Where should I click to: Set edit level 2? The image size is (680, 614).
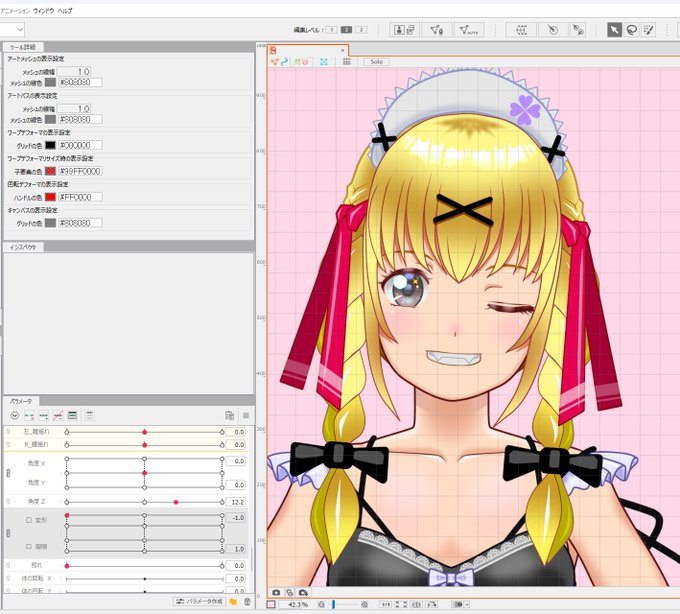click(x=346, y=30)
